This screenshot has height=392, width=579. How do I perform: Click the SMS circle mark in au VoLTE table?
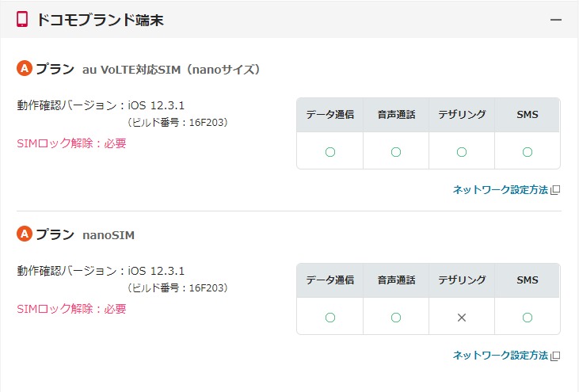[x=528, y=152]
